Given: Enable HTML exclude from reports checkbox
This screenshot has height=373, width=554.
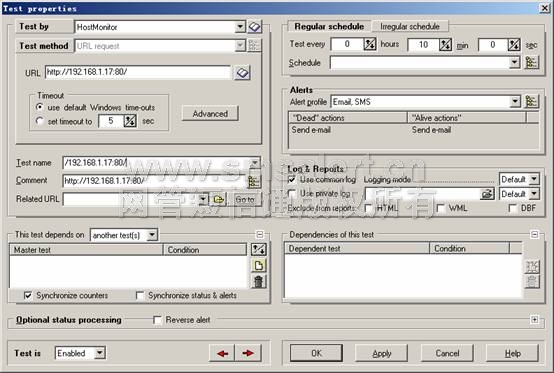Looking at the screenshot, I should (369, 208).
